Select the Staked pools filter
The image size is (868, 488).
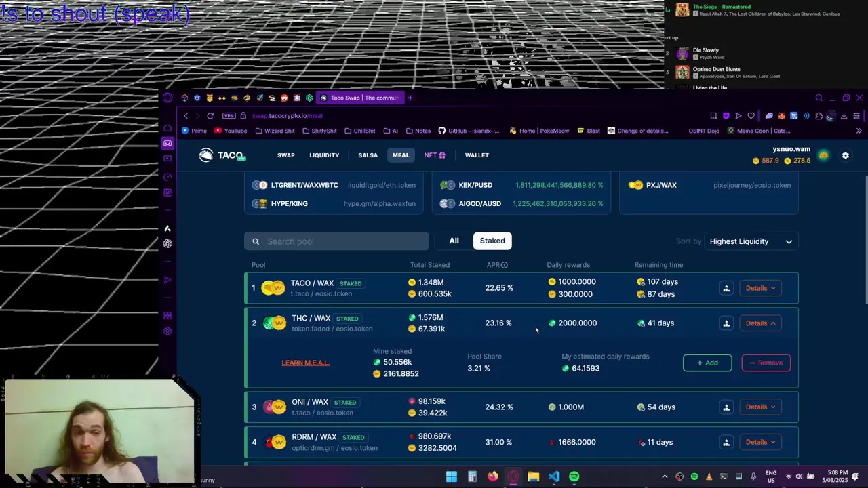point(492,241)
